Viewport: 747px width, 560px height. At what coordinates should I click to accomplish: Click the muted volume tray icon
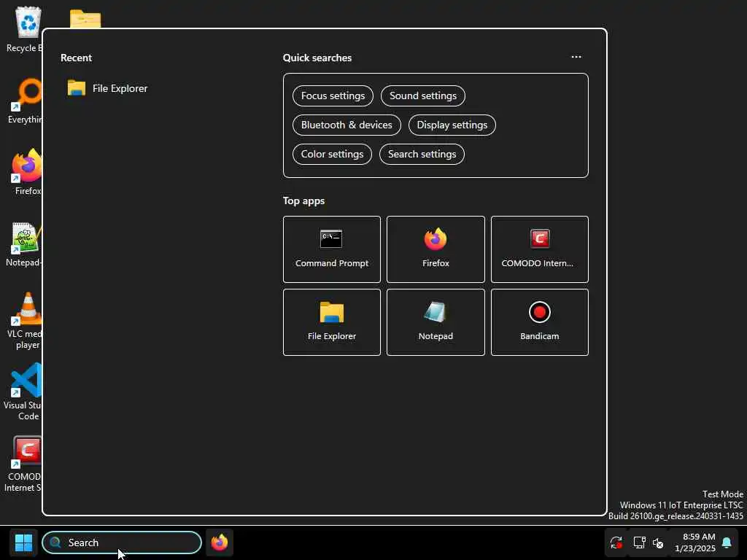pos(659,542)
